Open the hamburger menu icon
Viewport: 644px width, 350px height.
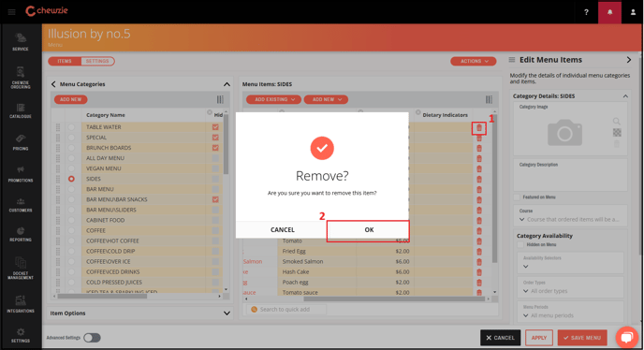pos(11,12)
